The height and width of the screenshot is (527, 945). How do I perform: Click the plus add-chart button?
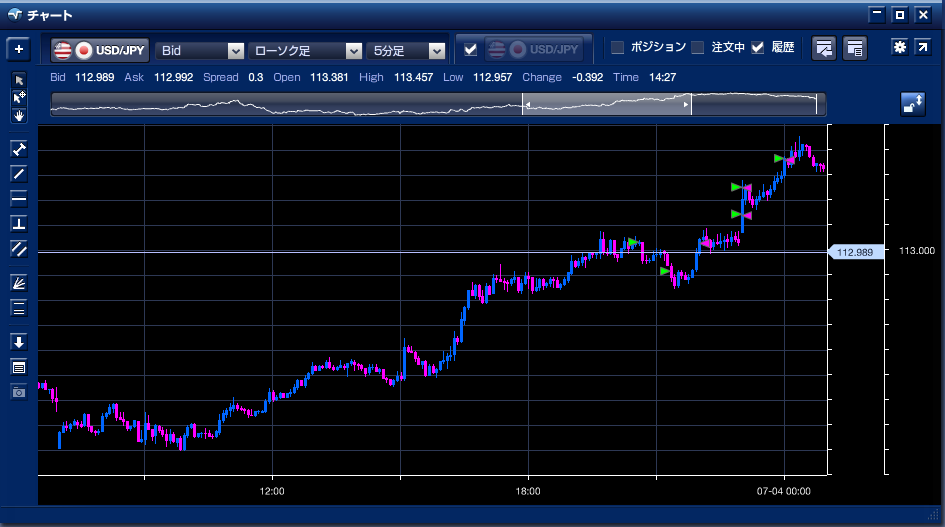pos(19,49)
